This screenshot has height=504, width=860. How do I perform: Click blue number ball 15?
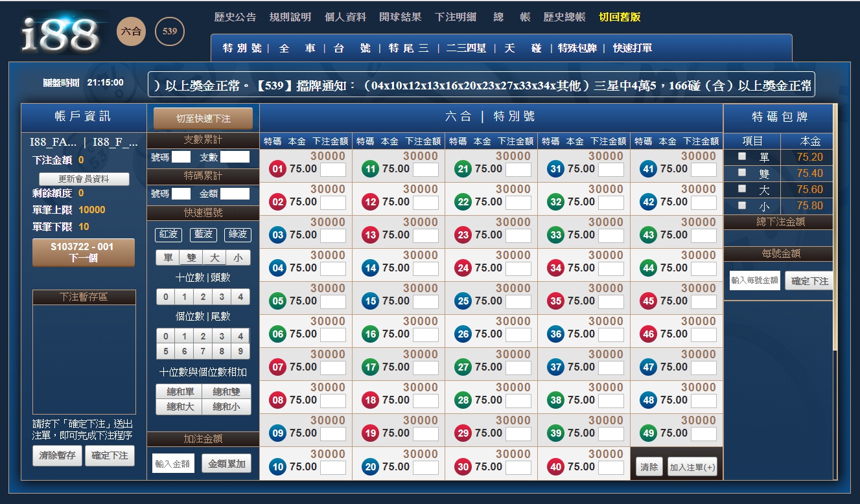tap(370, 301)
